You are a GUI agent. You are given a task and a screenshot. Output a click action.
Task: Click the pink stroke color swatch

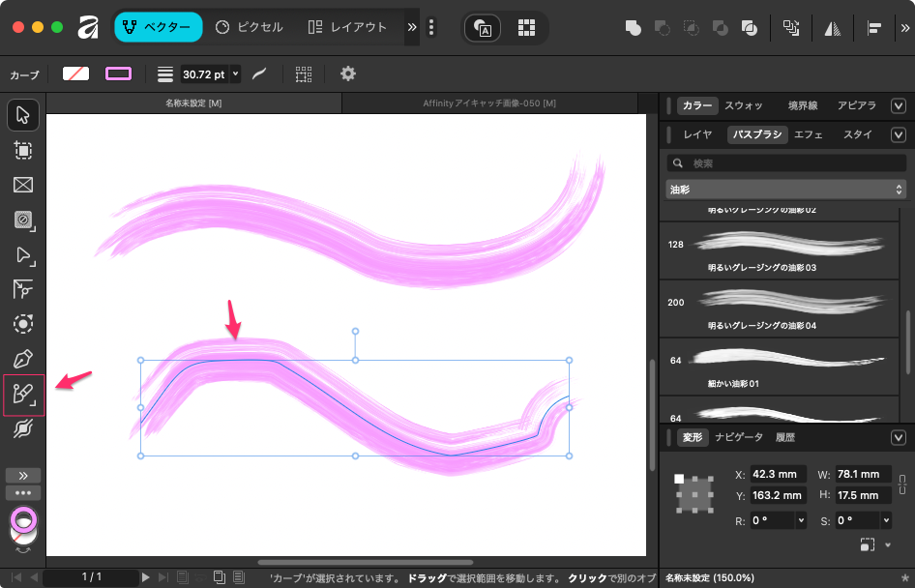[x=118, y=74]
